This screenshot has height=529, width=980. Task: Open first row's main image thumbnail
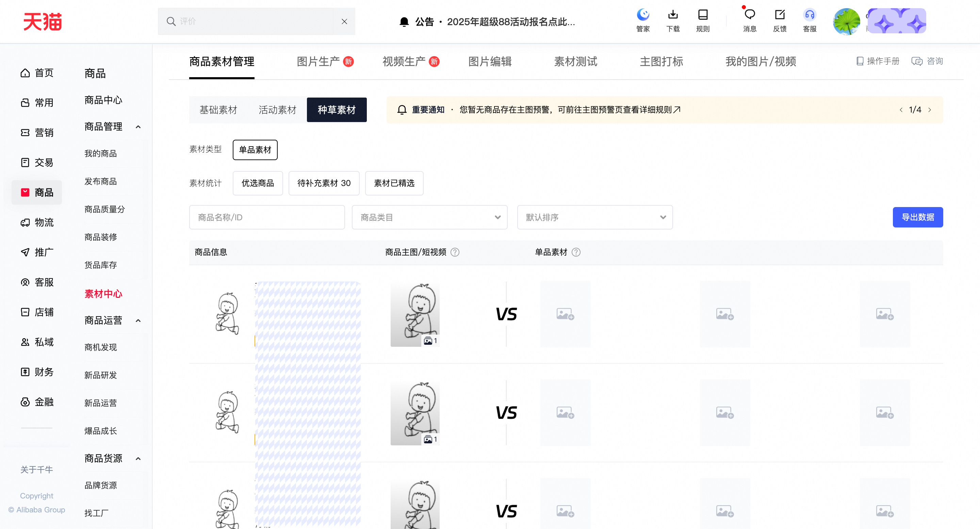415,314
